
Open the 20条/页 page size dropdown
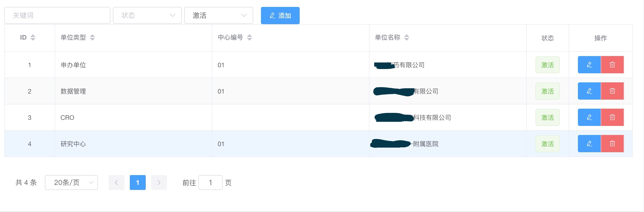[x=71, y=183]
